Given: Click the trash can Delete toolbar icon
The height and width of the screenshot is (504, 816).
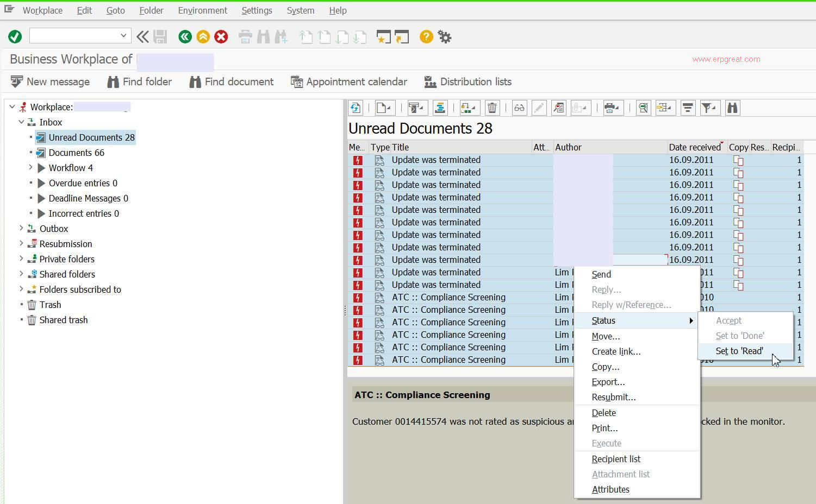Looking at the screenshot, I should [x=492, y=108].
